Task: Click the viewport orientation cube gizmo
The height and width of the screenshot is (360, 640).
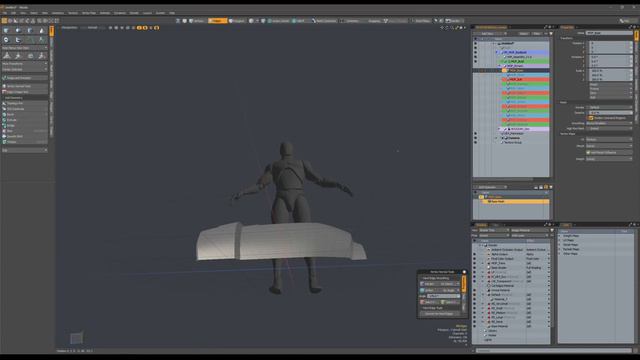Action: click(x=76, y=338)
